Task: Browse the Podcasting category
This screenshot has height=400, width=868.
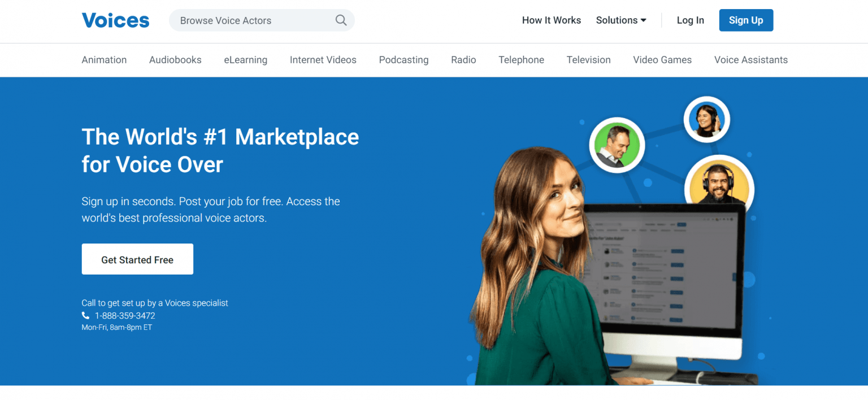Action: (x=403, y=60)
